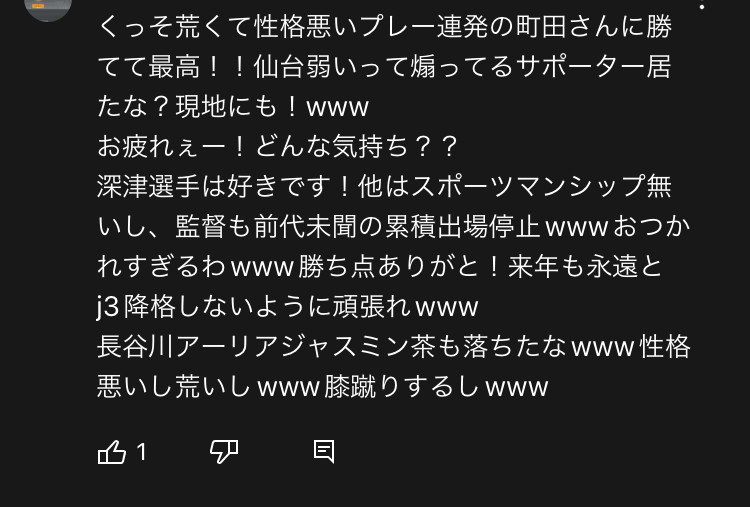750x507 pixels.
Task: Like the comment with thumbs-up icon
Action: click(111, 452)
